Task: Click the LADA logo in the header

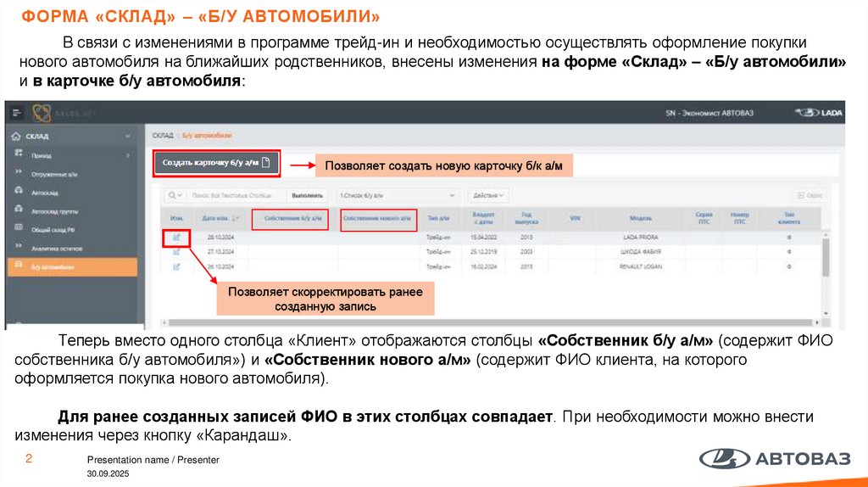Action: (x=820, y=113)
